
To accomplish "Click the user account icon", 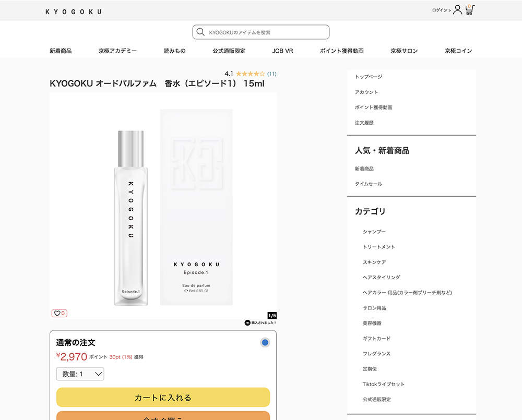I will 458,9.
